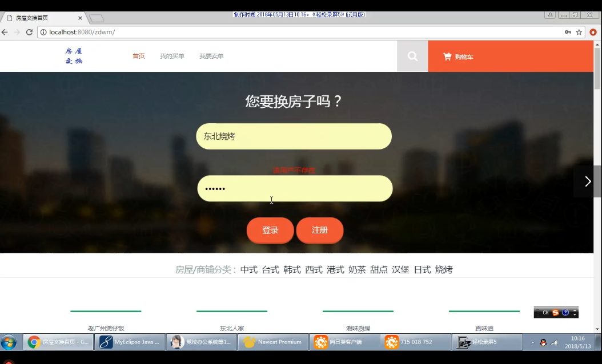Open 向日葵客户端 from the taskbar
Screen dimensions: 602x364
344,342
